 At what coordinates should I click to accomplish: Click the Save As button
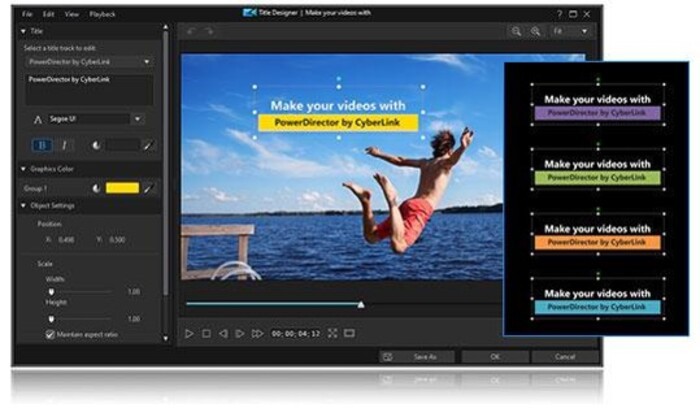[416, 356]
